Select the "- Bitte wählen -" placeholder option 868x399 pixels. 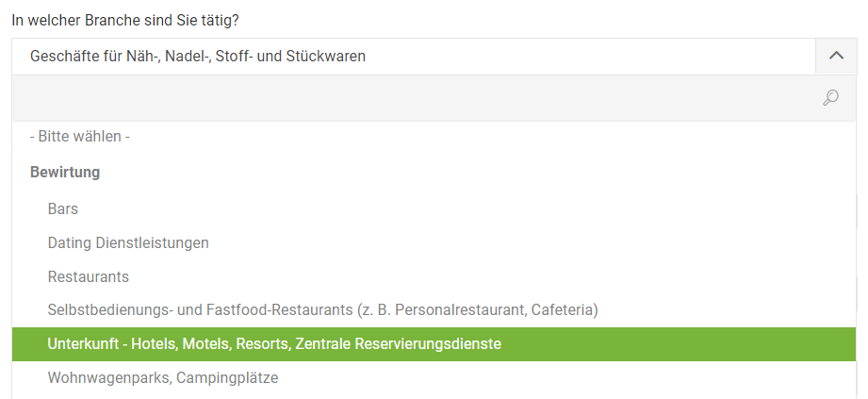434,137
